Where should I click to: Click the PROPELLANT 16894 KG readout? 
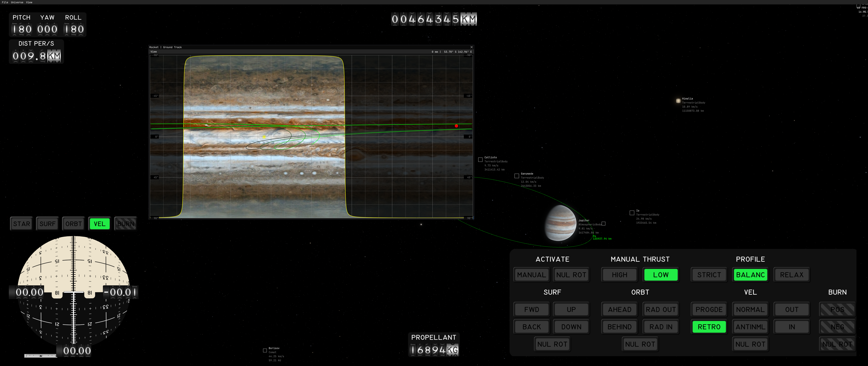pyautogui.click(x=434, y=350)
